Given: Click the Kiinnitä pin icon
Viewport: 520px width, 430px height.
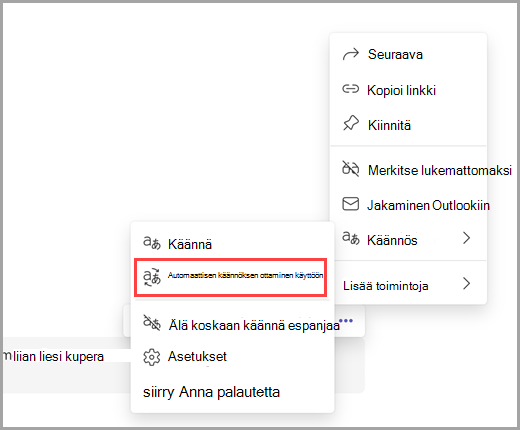Looking at the screenshot, I should tap(351, 123).
